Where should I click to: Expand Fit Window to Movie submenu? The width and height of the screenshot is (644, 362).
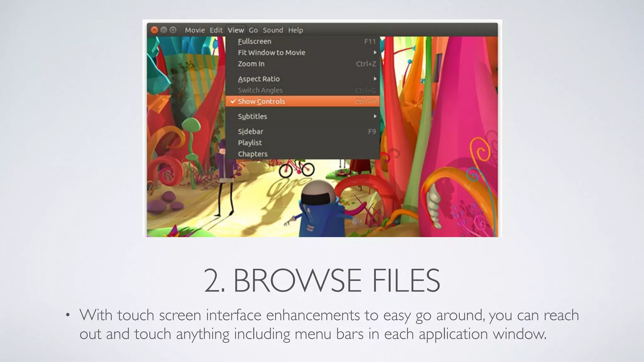click(x=303, y=52)
